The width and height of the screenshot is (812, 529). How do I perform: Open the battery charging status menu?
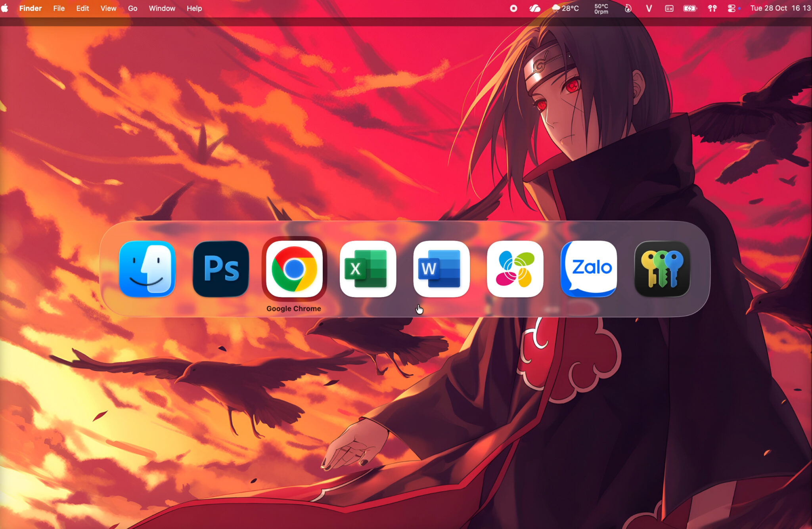tap(690, 8)
